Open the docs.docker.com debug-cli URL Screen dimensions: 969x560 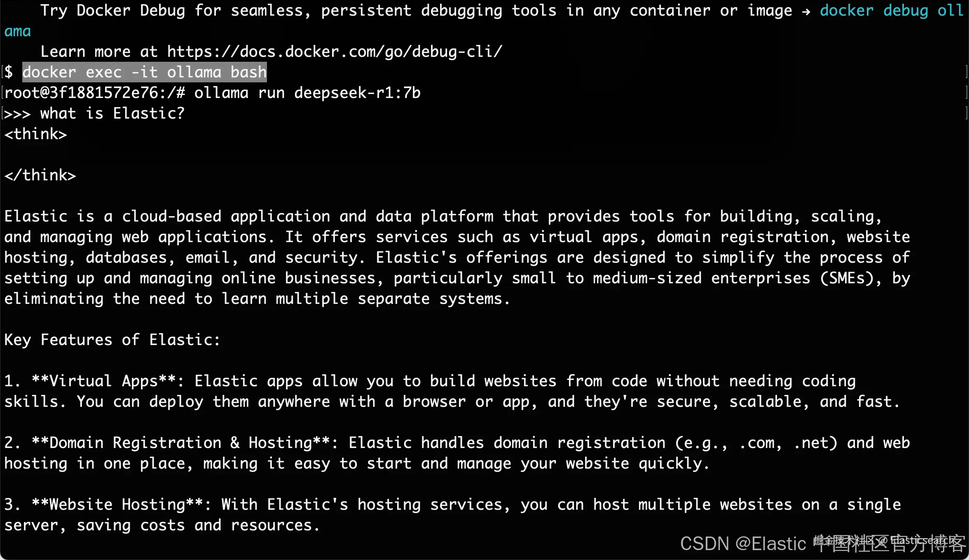[335, 52]
